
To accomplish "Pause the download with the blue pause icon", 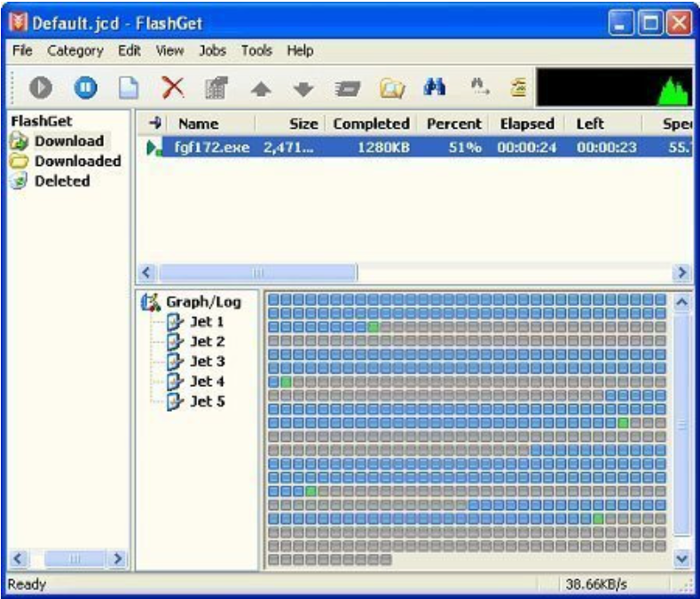I will pyautogui.click(x=85, y=88).
